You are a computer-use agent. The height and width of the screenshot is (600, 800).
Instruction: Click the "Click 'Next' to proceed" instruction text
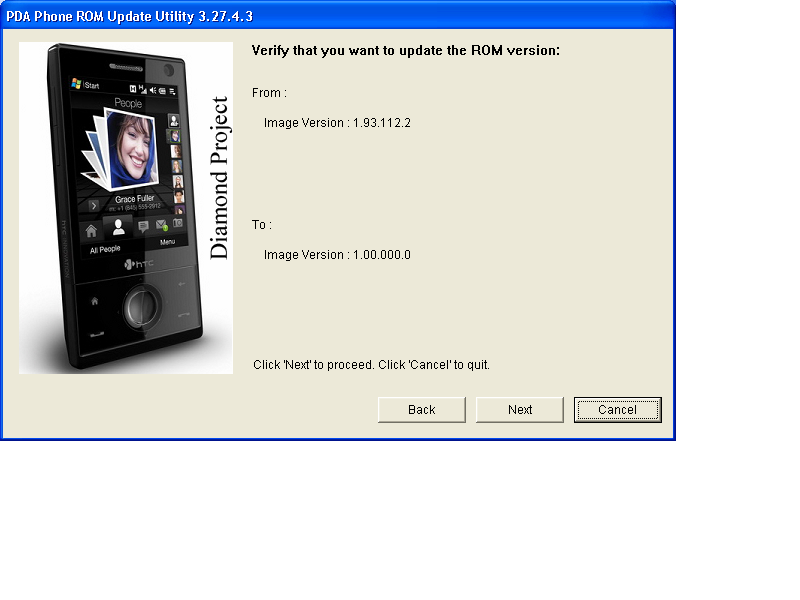pos(371,365)
